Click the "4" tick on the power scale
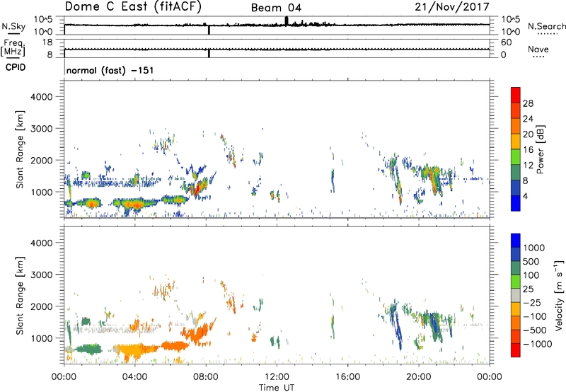 click(525, 196)
